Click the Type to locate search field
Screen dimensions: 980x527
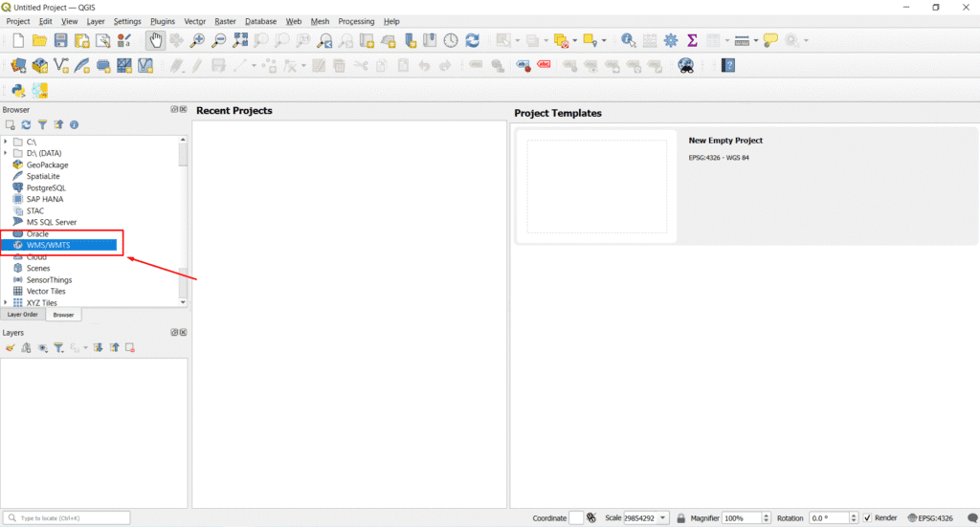pyautogui.click(x=67, y=517)
